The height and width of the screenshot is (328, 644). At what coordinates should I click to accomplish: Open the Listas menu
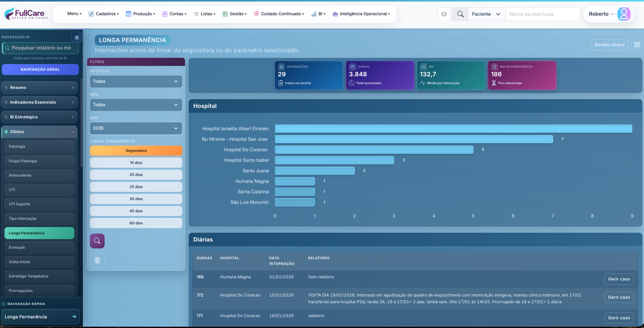(x=204, y=14)
